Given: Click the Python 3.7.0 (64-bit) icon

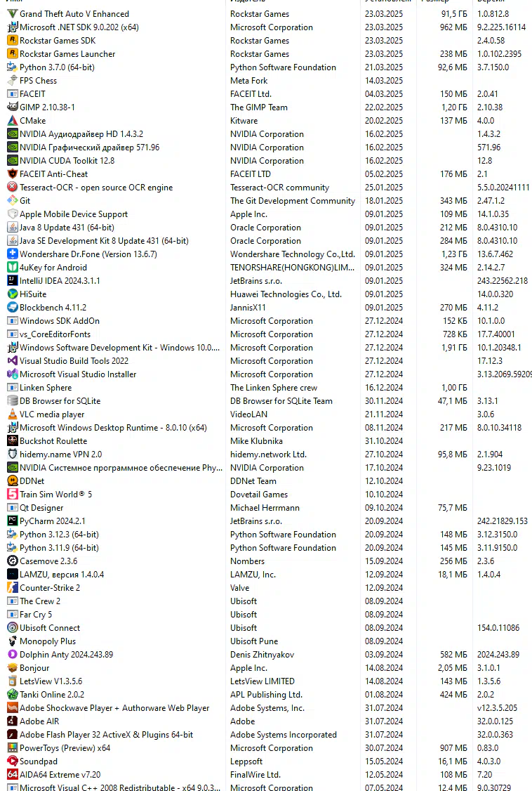Looking at the screenshot, I should point(12,67).
